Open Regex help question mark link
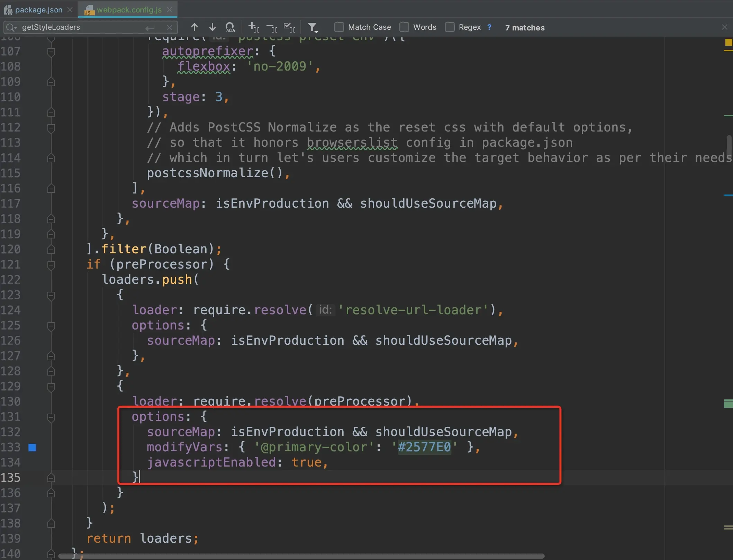Screen dimensions: 733x560 489,27
